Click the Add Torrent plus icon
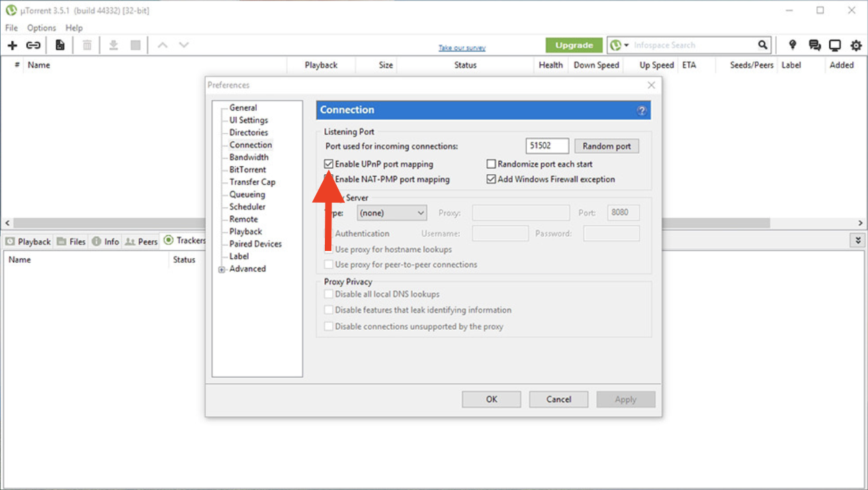 tap(12, 45)
